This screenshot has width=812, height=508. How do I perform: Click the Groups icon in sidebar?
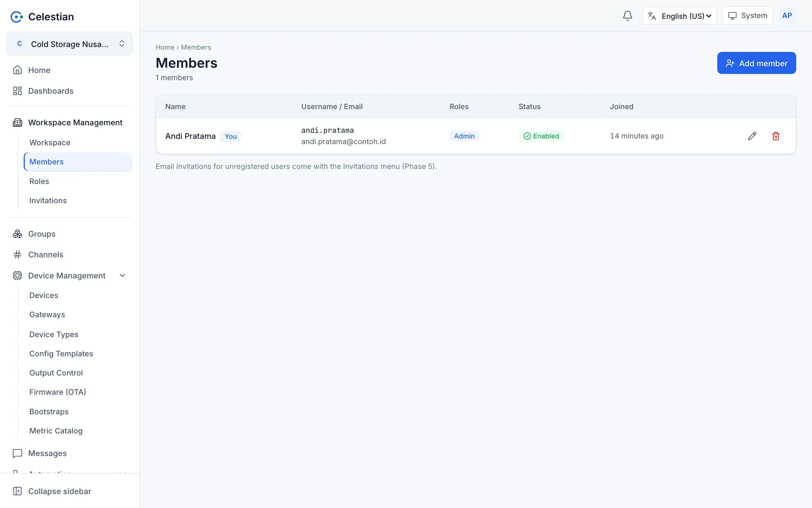(x=17, y=234)
